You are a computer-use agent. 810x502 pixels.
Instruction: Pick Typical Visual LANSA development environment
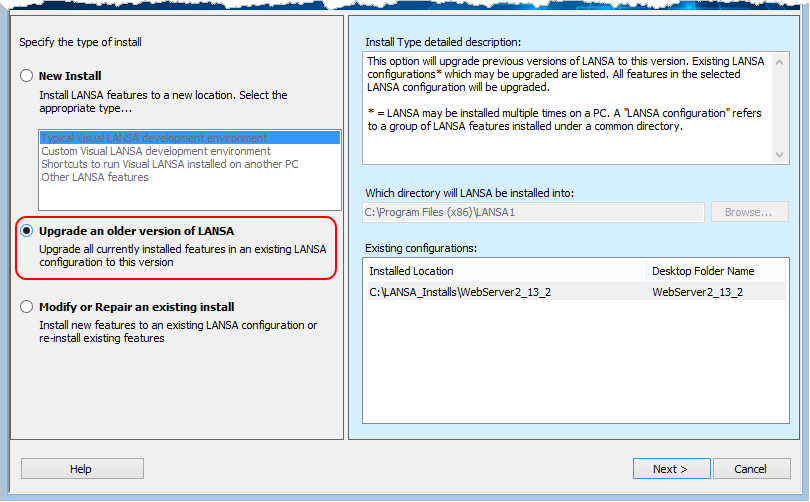[x=190, y=138]
